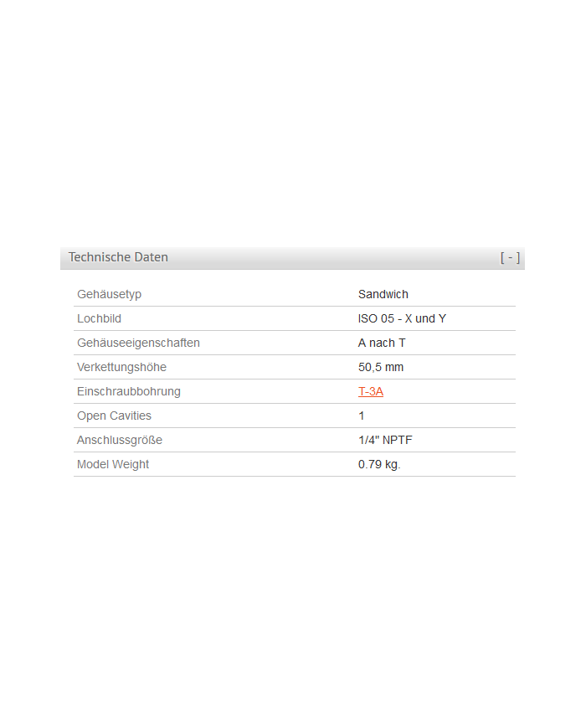Select the 1/4" NPTF value

(x=385, y=440)
